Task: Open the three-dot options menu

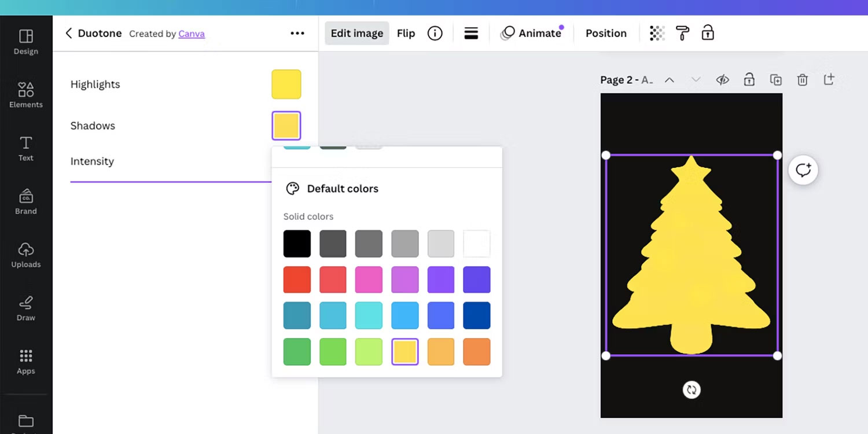Action: click(297, 33)
